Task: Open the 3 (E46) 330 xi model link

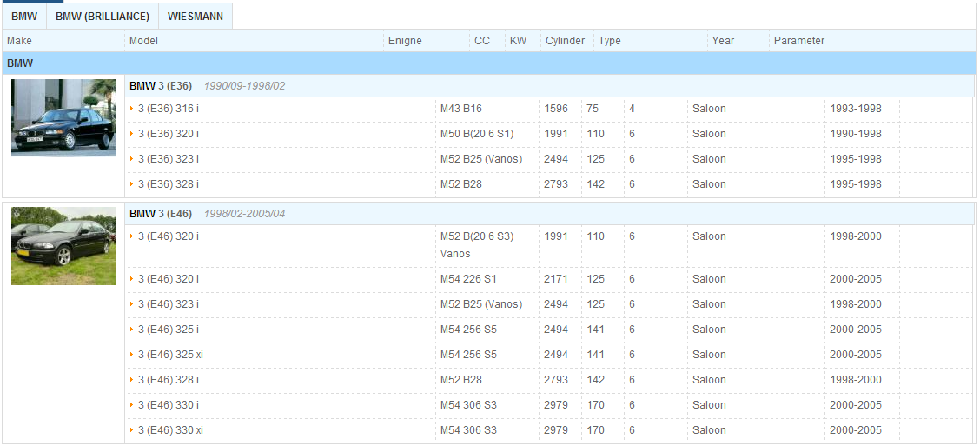Action: (x=170, y=430)
